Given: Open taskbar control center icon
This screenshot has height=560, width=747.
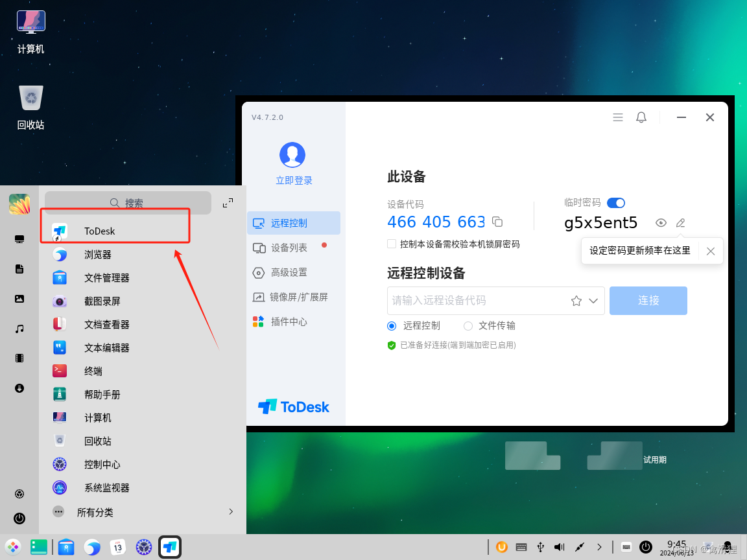Looking at the screenshot, I should point(143,547).
